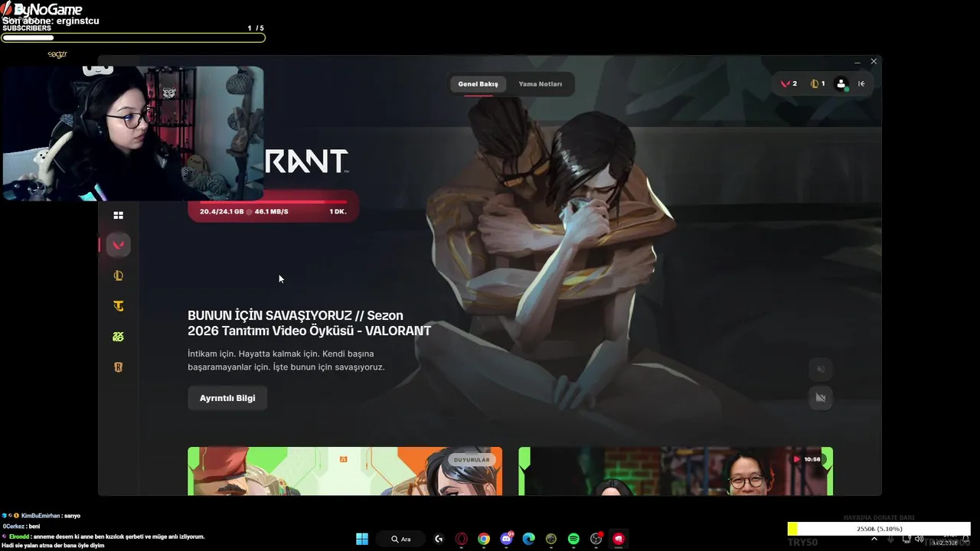Select the League of Legends sidebar icon
Screen dimensions: 980x551
(118, 275)
